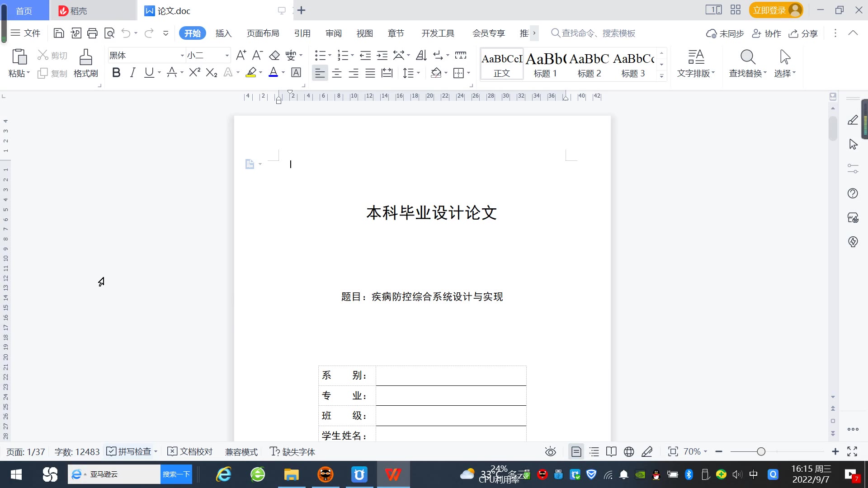Click the 立即登录 login button
Screen dimensions: 868x488
769,10
